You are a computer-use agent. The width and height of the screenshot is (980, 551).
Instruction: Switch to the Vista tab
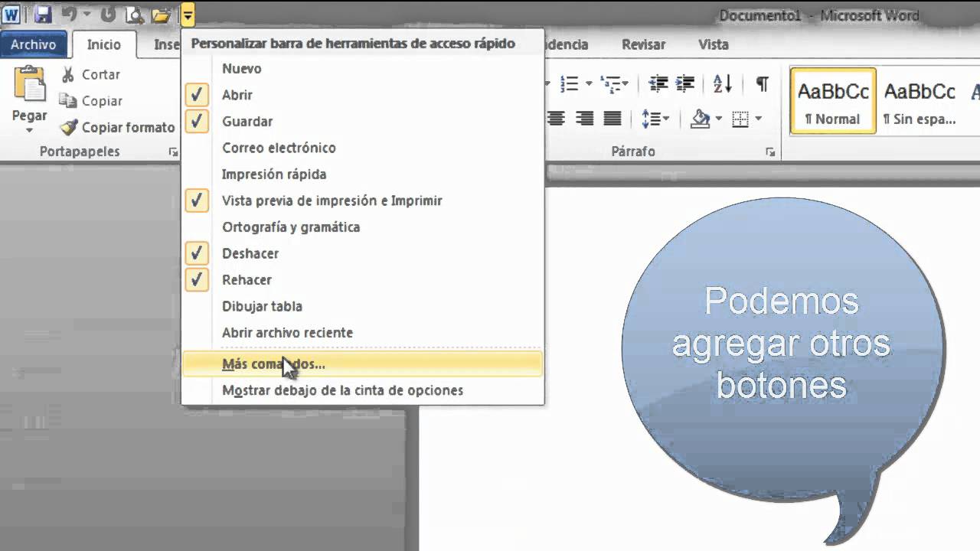(x=713, y=44)
